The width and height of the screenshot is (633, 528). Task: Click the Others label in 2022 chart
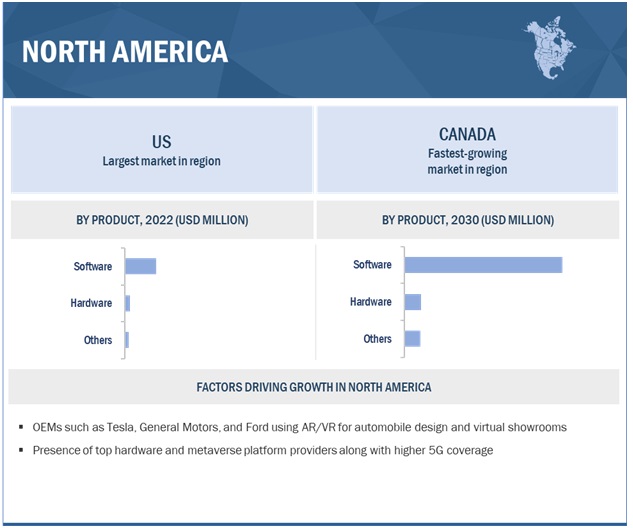tap(98, 340)
